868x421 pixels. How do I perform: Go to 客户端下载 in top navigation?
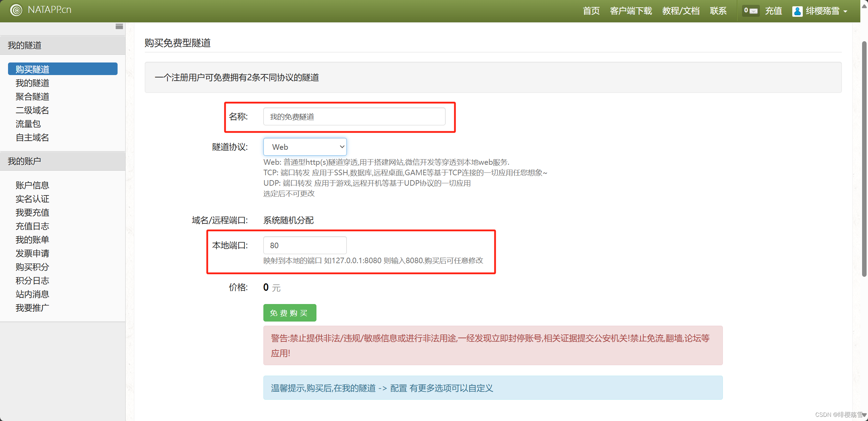tap(631, 11)
